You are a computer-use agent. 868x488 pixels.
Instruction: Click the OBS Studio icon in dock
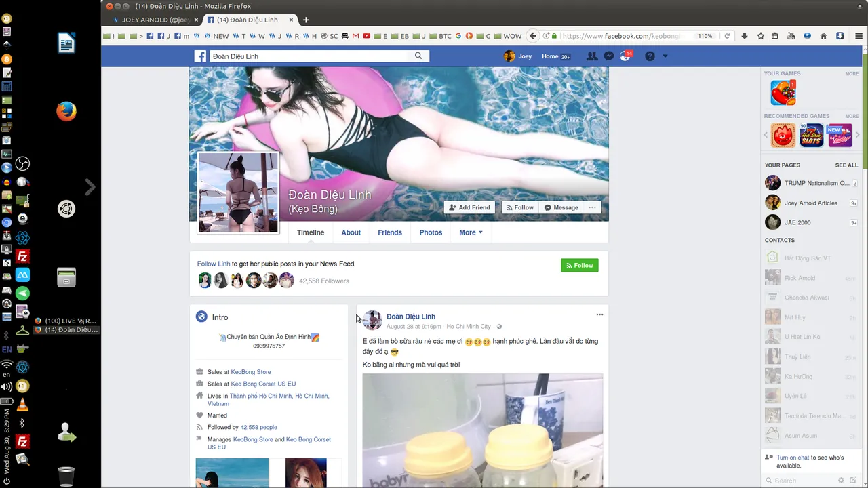(22, 164)
